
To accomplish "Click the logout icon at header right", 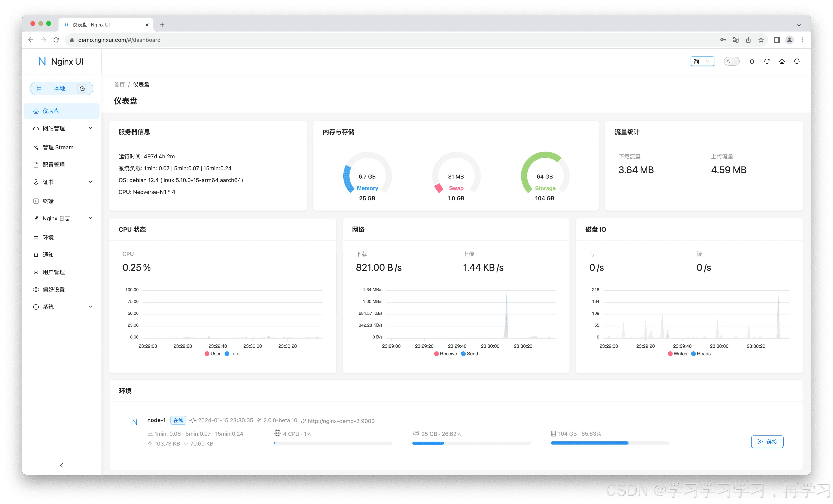I will [797, 61].
